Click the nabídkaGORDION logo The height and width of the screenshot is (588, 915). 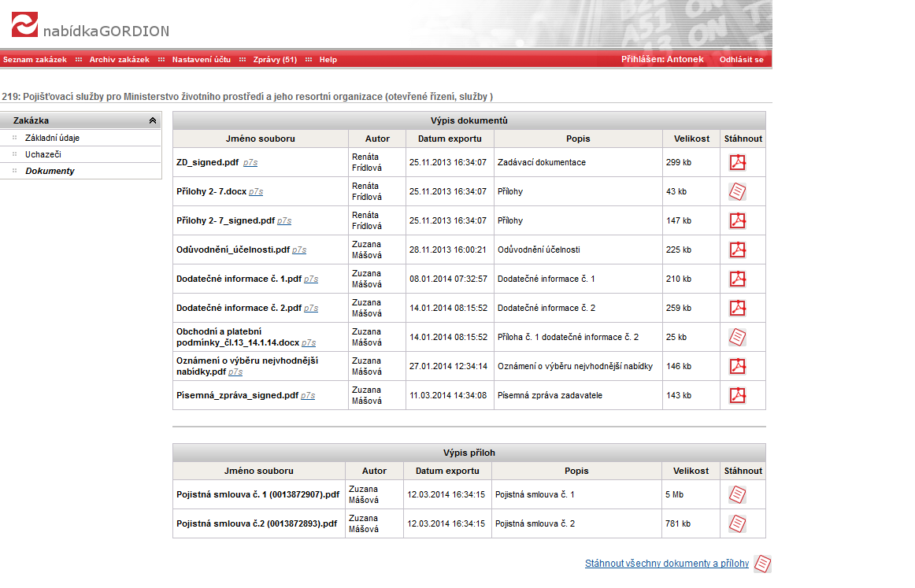point(90,28)
